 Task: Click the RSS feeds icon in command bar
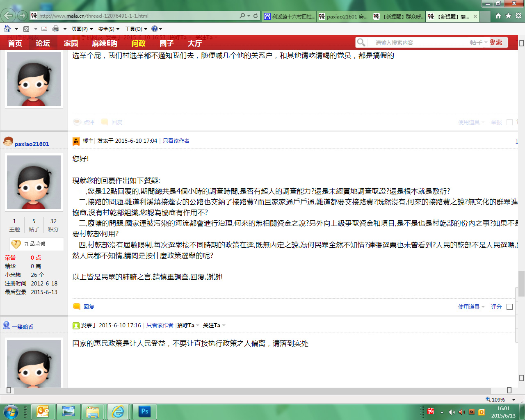[26, 29]
